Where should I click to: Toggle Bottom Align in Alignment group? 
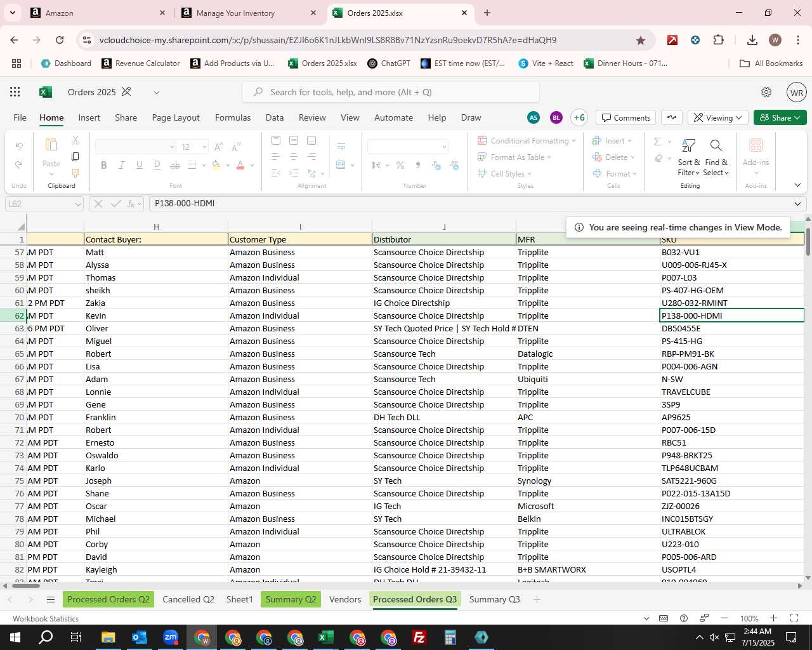(311, 140)
